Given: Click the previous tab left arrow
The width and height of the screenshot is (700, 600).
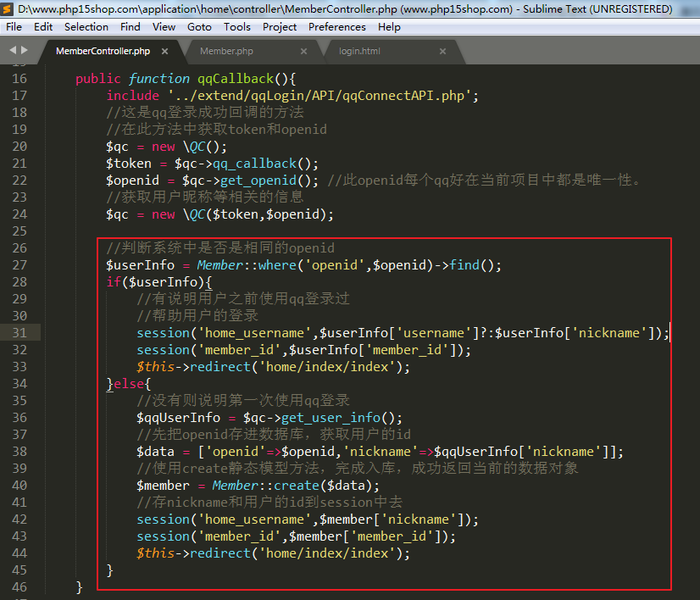Looking at the screenshot, I should point(13,50).
